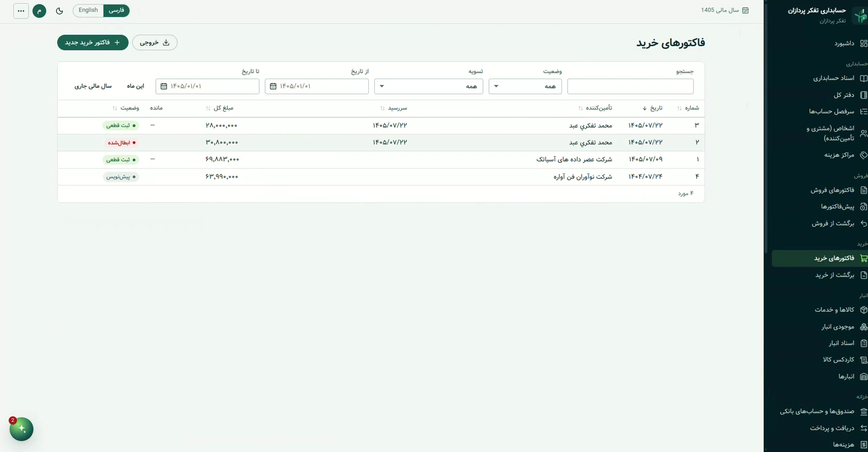Open calendar picker in تا تاریخ field
The height and width of the screenshot is (452, 868).
(x=164, y=86)
